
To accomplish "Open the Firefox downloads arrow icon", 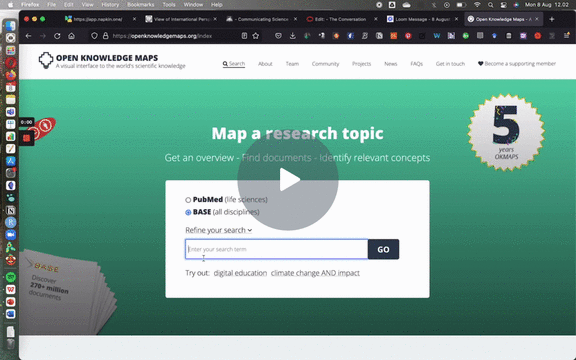I will tap(292, 36).
